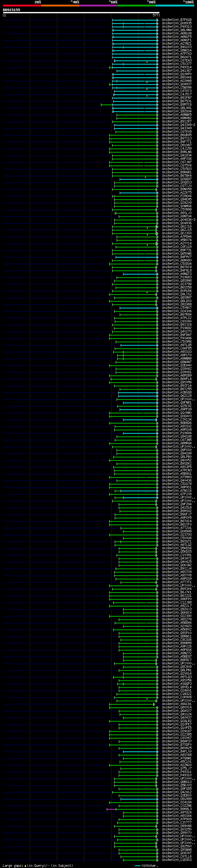This screenshot has height=868, width=197.
Task: Click the white query sequence bar
Action: coord(81,12)
